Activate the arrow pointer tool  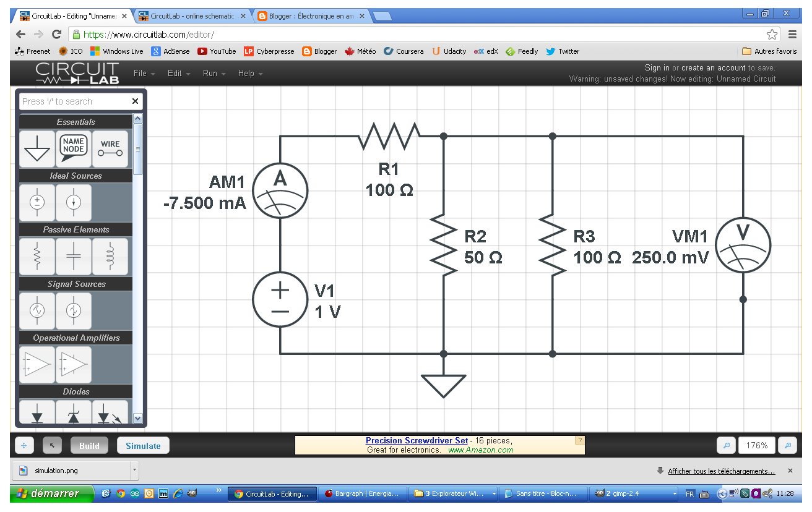(x=52, y=445)
